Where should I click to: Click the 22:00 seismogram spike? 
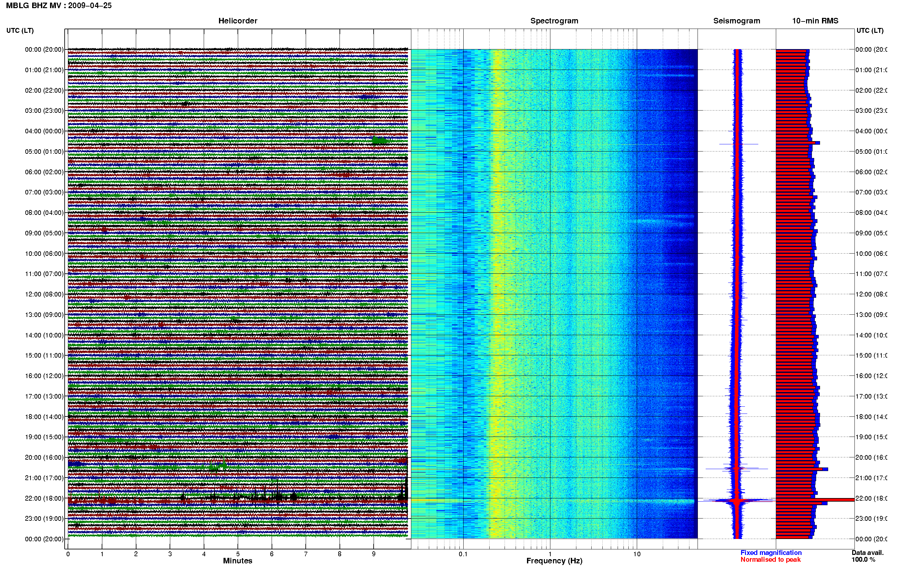point(737,500)
